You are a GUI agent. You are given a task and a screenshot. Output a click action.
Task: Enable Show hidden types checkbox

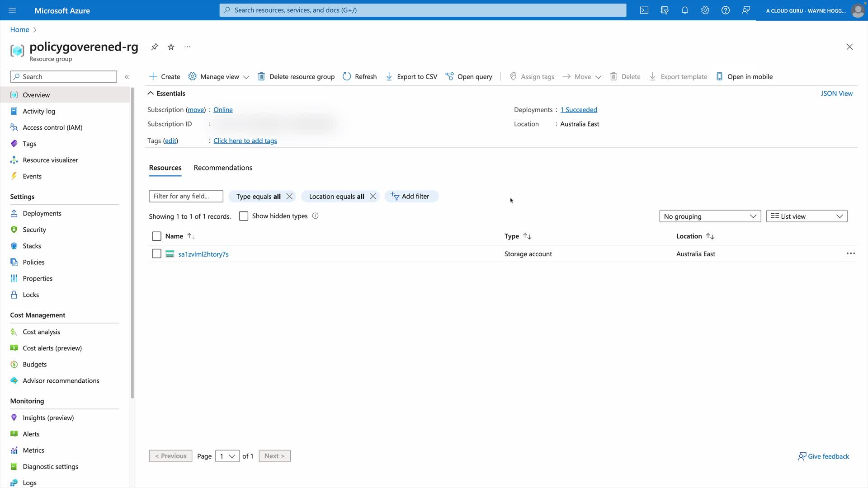pos(244,216)
